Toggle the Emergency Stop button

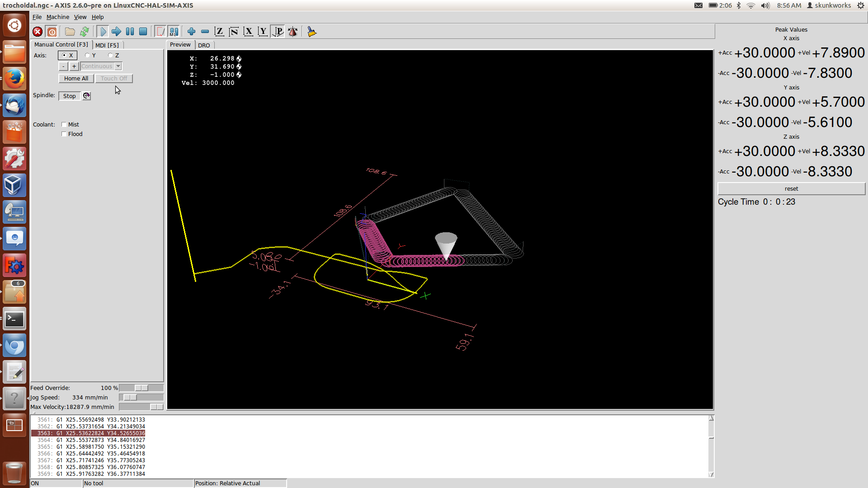(38, 32)
